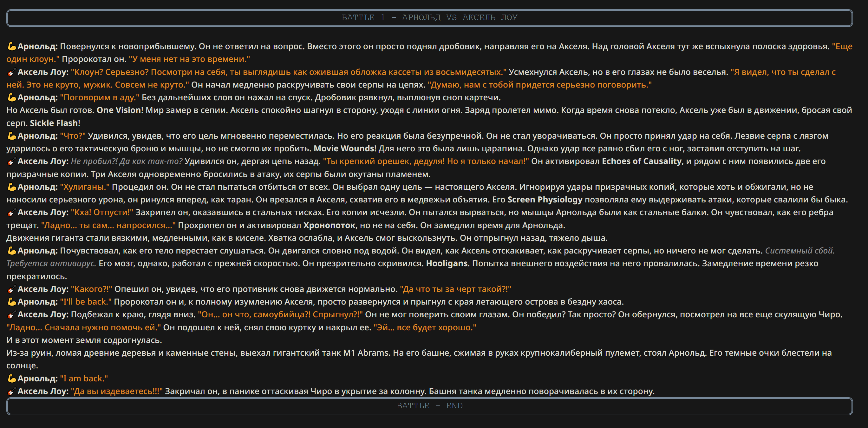
Task: Click the guitar emoji on the "Какого?!" line
Action: tap(11, 289)
